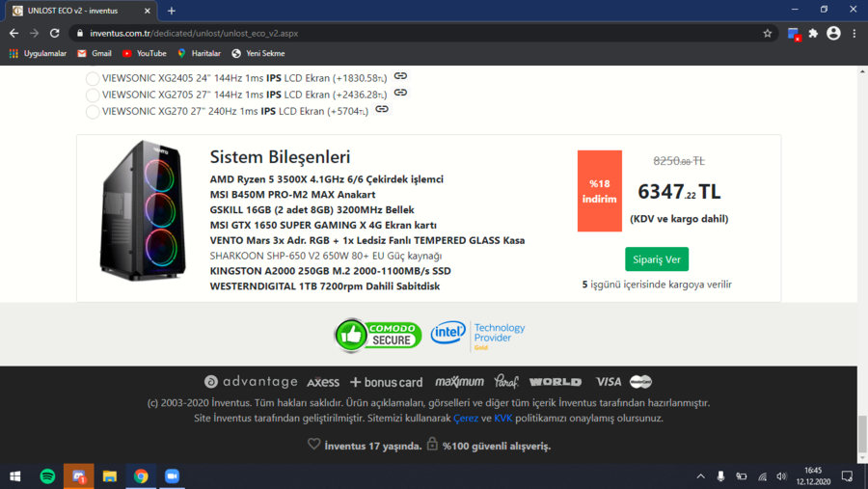Open Gmail bookmark
The height and width of the screenshot is (489, 868).
coord(95,53)
